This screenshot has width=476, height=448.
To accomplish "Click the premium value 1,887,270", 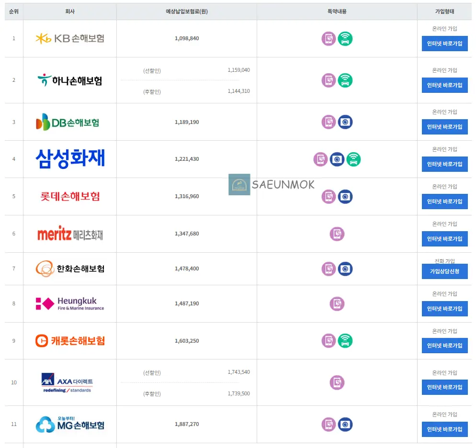I will 187,425.
